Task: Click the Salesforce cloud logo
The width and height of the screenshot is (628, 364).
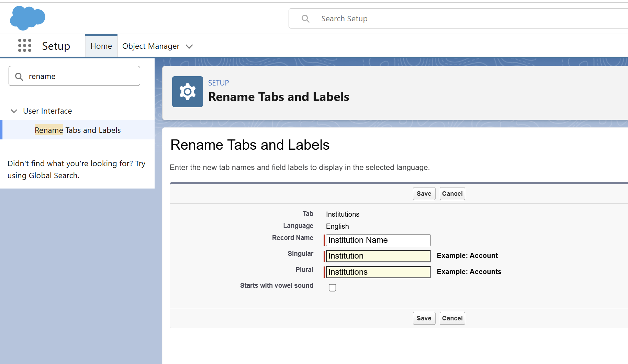Action: click(x=27, y=18)
